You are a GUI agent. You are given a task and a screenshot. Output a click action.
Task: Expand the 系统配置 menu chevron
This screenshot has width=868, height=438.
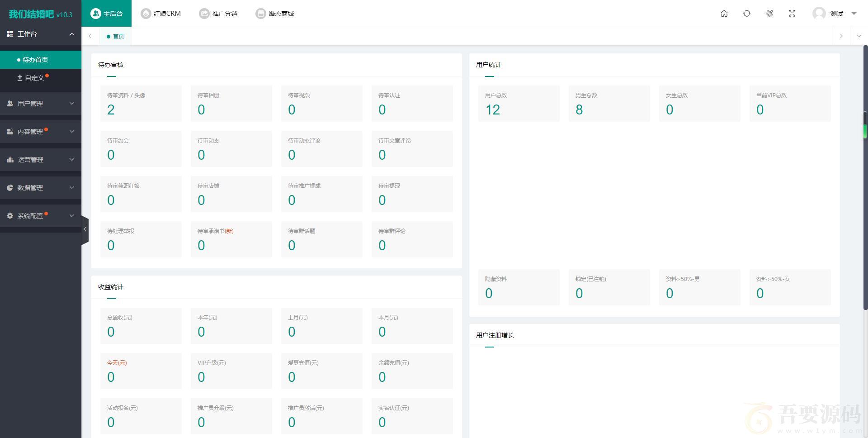pyautogui.click(x=72, y=216)
